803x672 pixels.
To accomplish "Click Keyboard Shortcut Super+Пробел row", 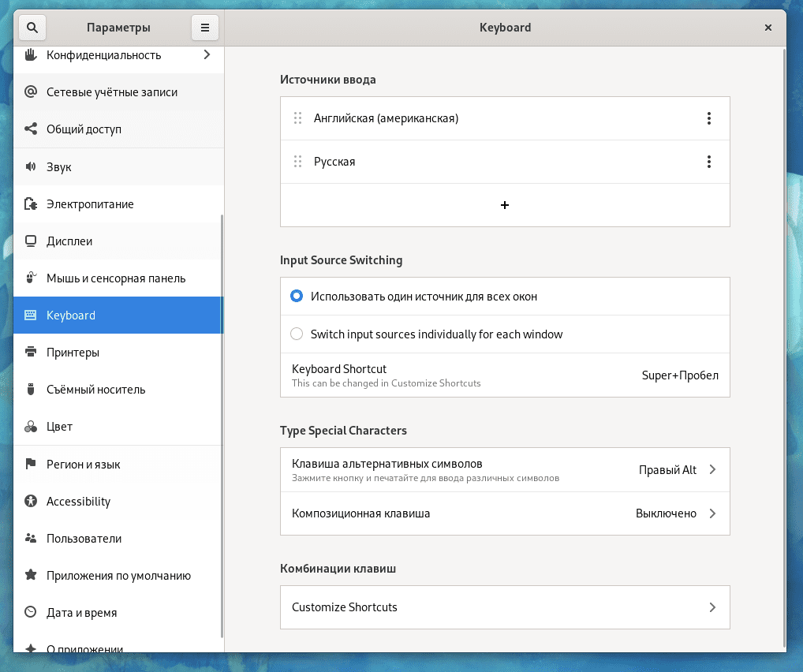I will (x=505, y=375).
